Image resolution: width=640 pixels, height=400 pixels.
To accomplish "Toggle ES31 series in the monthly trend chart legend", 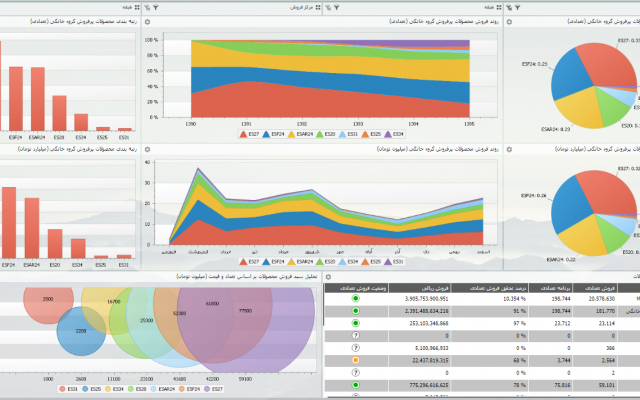I will click(394, 262).
